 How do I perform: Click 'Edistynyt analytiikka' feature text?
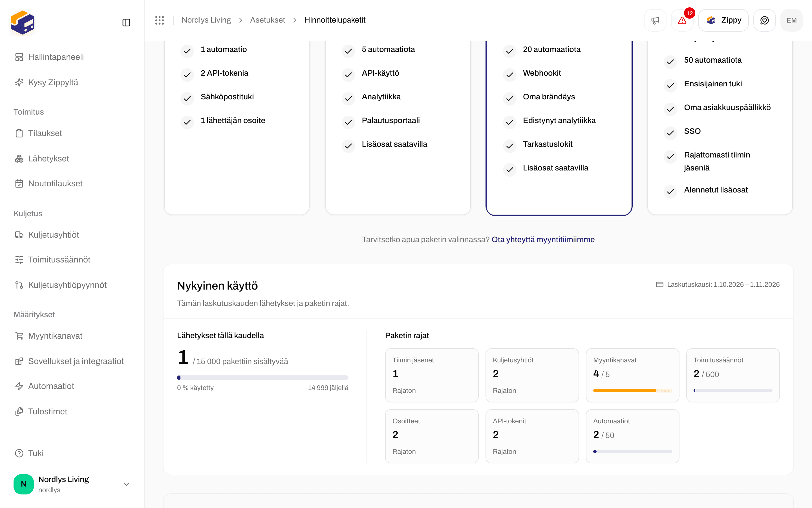(559, 121)
